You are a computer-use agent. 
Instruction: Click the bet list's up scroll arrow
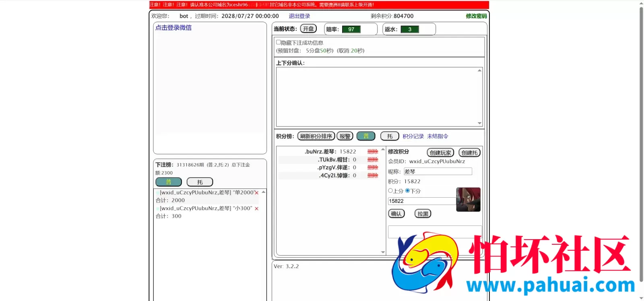[264, 192]
